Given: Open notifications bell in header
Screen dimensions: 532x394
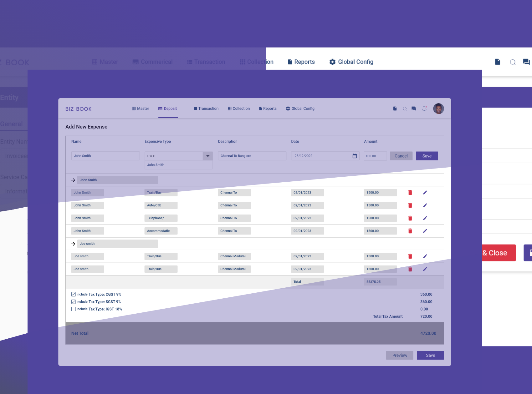Looking at the screenshot, I should point(424,109).
